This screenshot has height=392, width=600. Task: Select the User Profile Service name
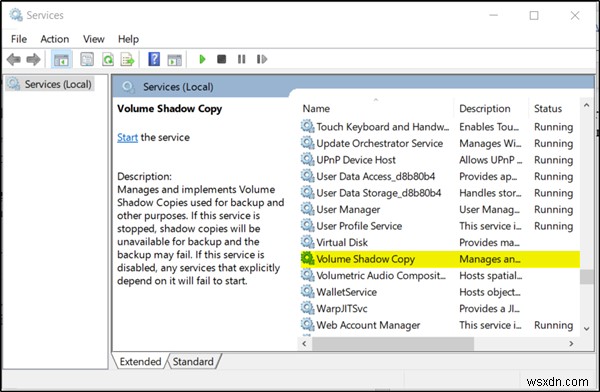coord(359,226)
